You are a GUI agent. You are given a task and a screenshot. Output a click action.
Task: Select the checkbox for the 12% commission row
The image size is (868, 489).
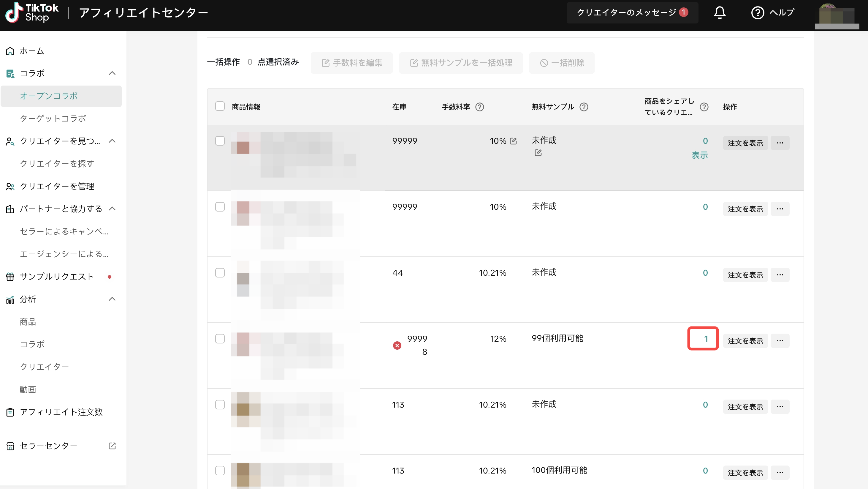pyautogui.click(x=220, y=339)
